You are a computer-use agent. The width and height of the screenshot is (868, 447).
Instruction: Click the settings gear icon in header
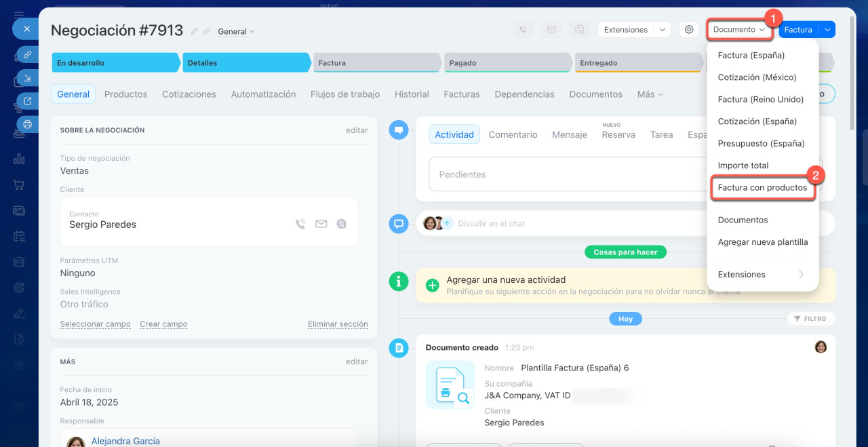tap(689, 30)
